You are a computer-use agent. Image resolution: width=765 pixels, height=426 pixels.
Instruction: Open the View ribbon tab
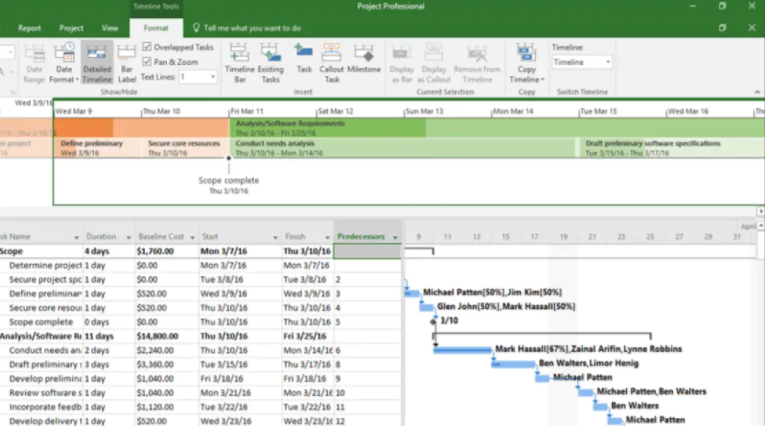pos(110,28)
